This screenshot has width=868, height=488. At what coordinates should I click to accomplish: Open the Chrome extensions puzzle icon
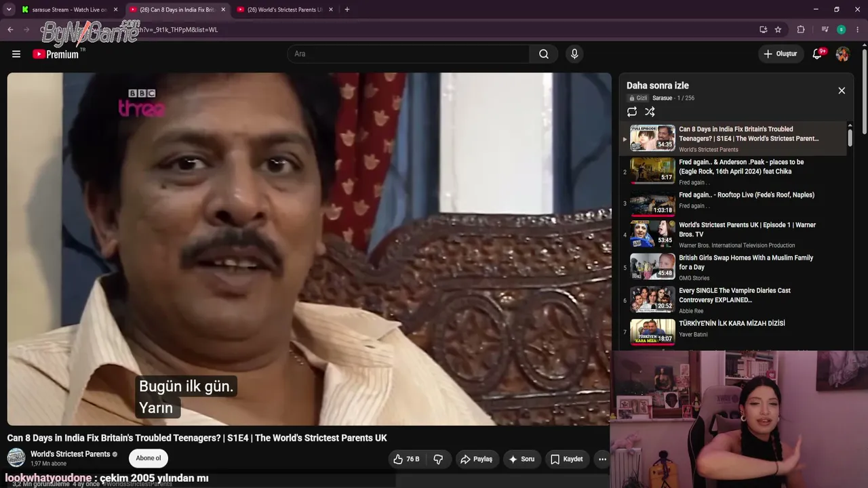pyautogui.click(x=801, y=30)
